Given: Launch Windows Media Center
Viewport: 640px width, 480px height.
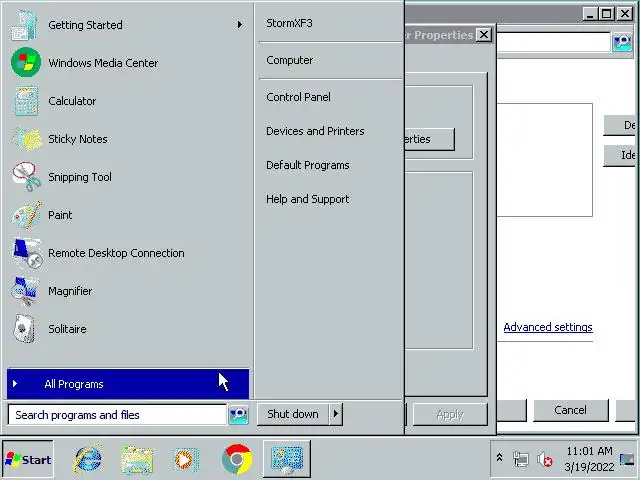Looking at the screenshot, I should point(127,63).
